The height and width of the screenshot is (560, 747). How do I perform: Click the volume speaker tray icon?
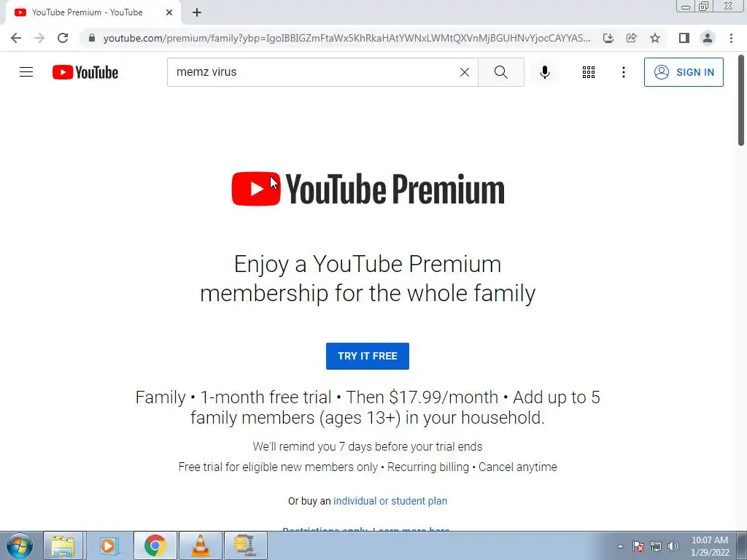point(673,546)
